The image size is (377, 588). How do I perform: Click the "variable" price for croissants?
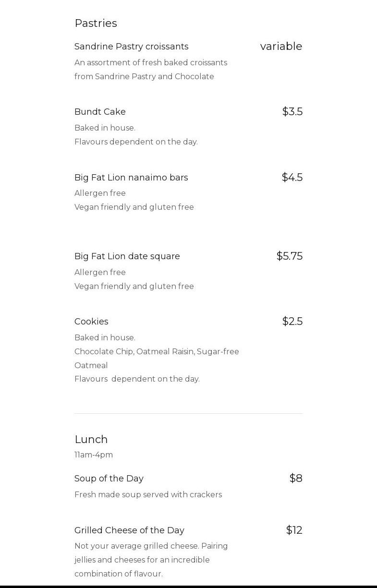click(281, 46)
